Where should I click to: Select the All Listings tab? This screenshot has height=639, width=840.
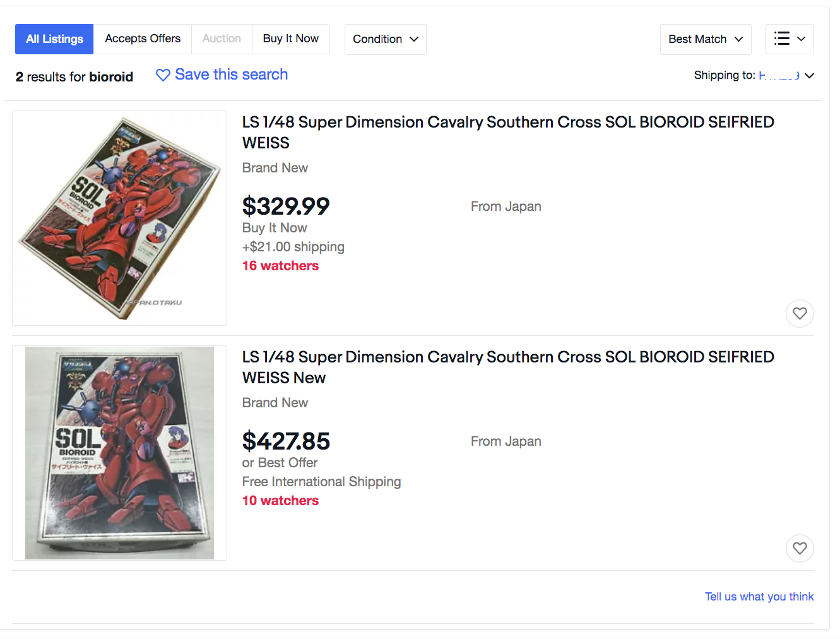point(54,39)
